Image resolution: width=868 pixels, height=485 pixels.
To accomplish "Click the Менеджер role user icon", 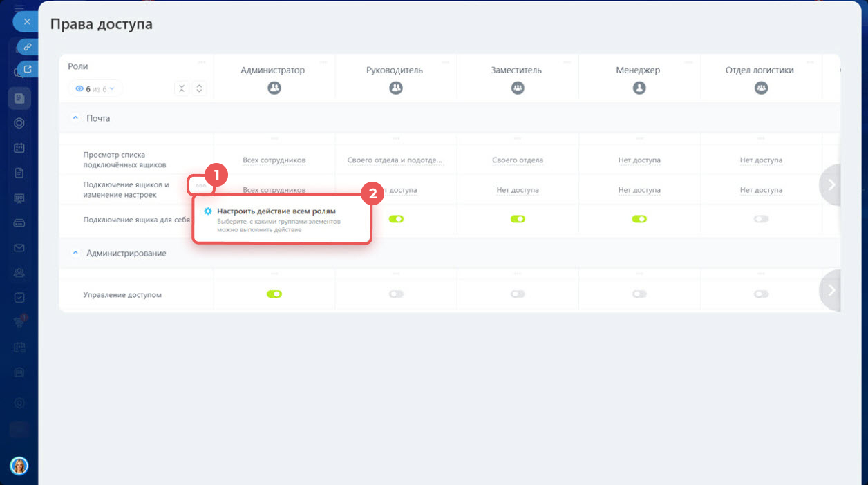I will tap(639, 88).
